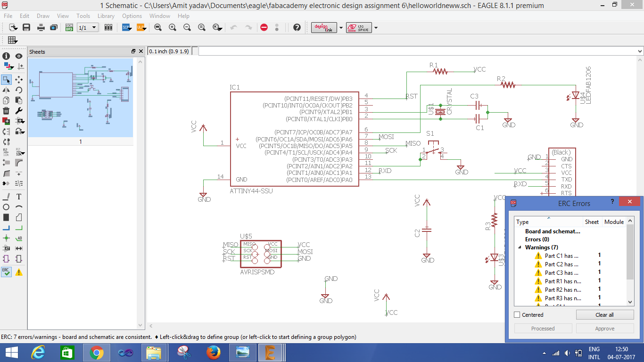The height and width of the screenshot is (362, 644).
Task: Open the Options menu
Action: pyautogui.click(x=132, y=16)
